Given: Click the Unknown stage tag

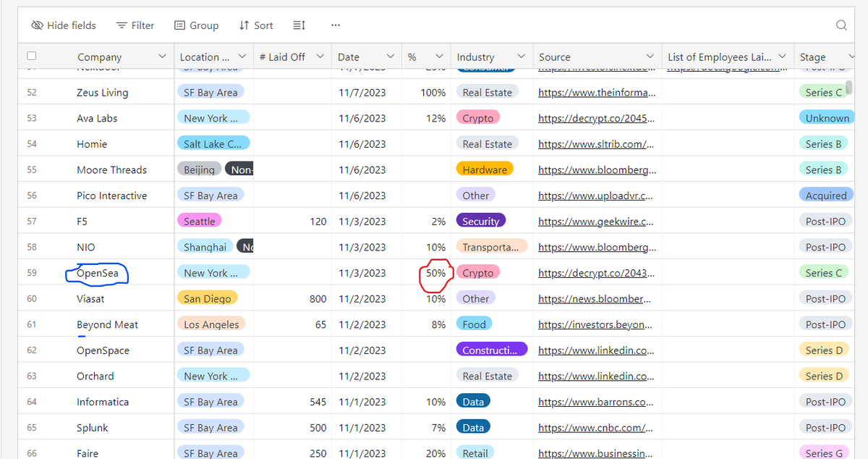Looking at the screenshot, I should coord(827,118).
